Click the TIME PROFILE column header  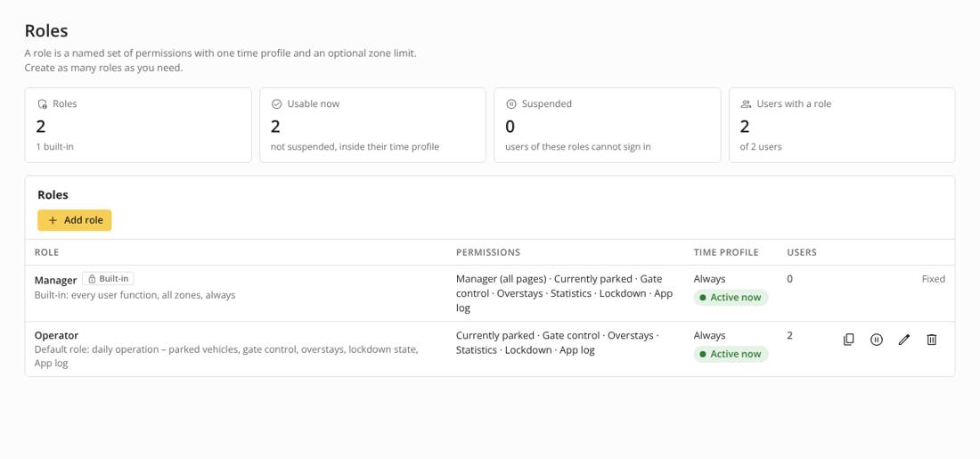pos(725,252)
